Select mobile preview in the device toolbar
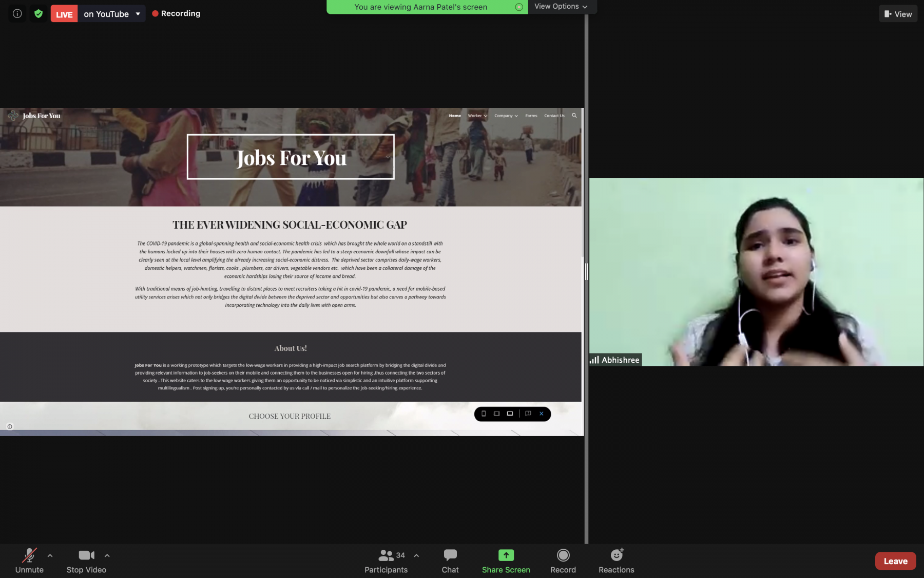Image resolution: width=924 pixels, height=578 pixels. [x=484, y=414]
